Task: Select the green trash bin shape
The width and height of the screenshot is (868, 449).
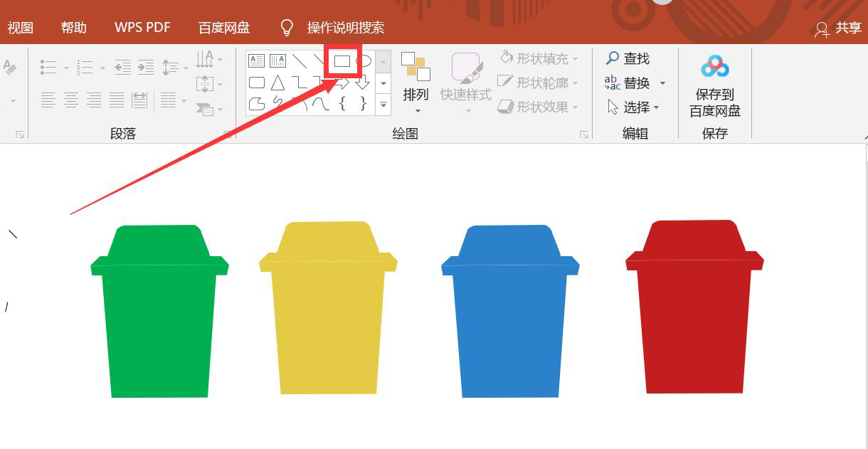Action: click(x=159, y=320)
